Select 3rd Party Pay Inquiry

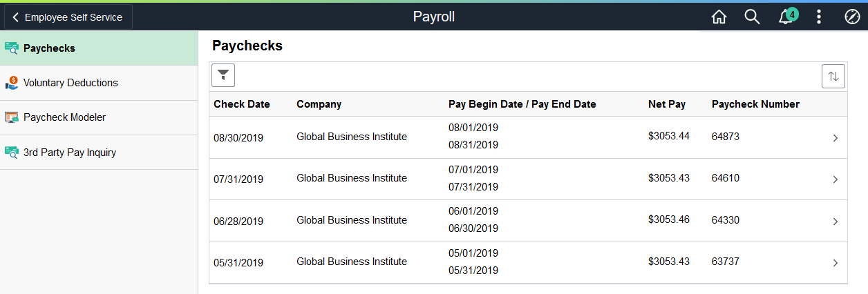(x=99, y=153)
